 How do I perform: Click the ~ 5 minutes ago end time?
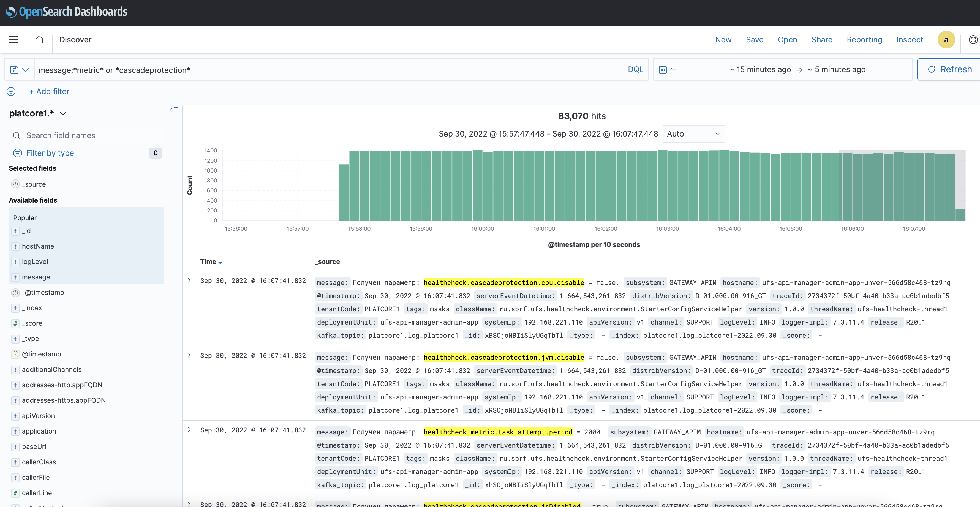(x=836, y=70)
